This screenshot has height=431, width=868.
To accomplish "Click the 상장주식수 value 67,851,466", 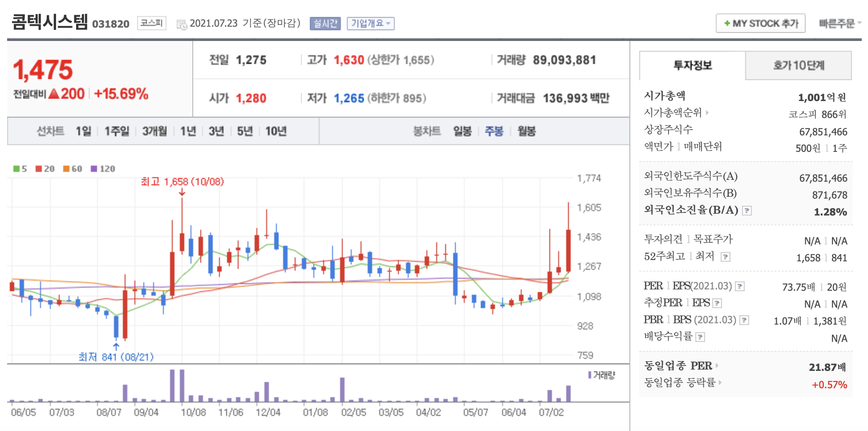I will [823, 132].
